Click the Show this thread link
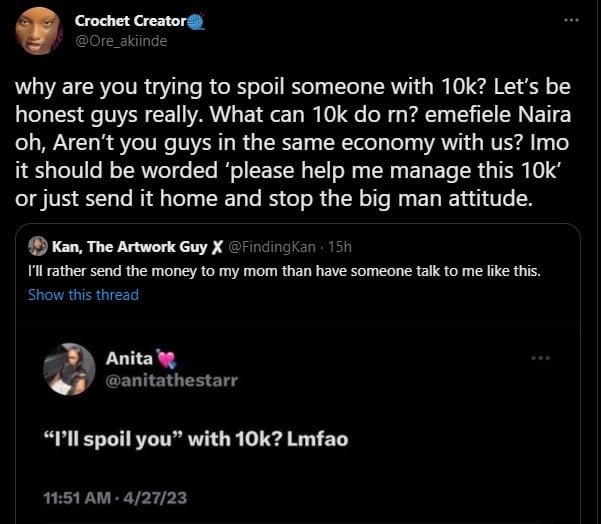The width and height of the screenshot is (601, 524). [83, 294]
